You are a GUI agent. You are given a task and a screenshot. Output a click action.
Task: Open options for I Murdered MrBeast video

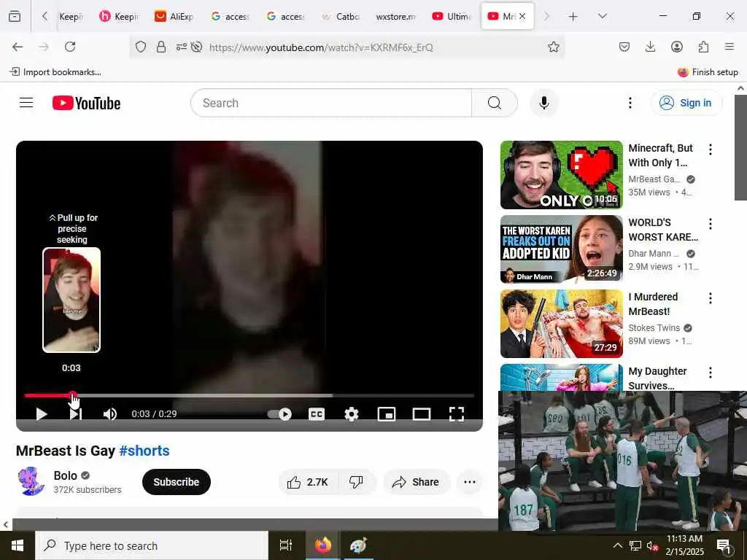[711, 298]
